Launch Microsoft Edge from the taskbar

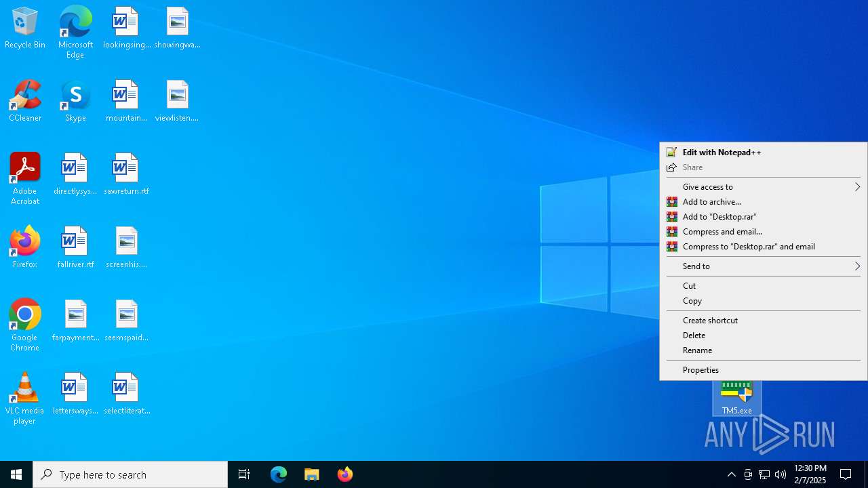(279, 474)
